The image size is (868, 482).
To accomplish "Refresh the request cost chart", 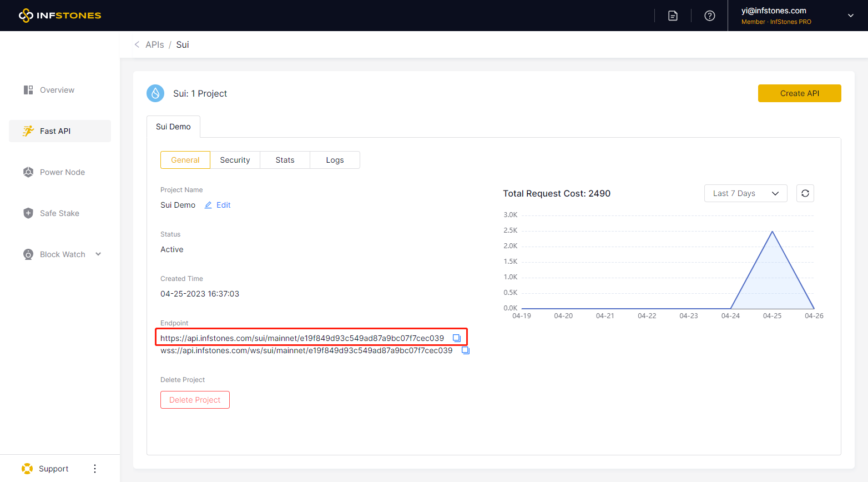I will click(805, 193).
